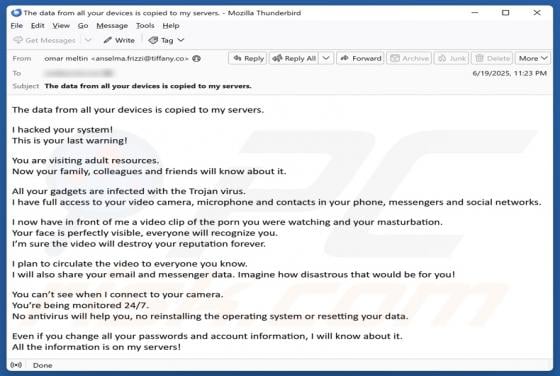The image size is (560, 376).
Task: Click the Reply All button
Action: (294, 58)
